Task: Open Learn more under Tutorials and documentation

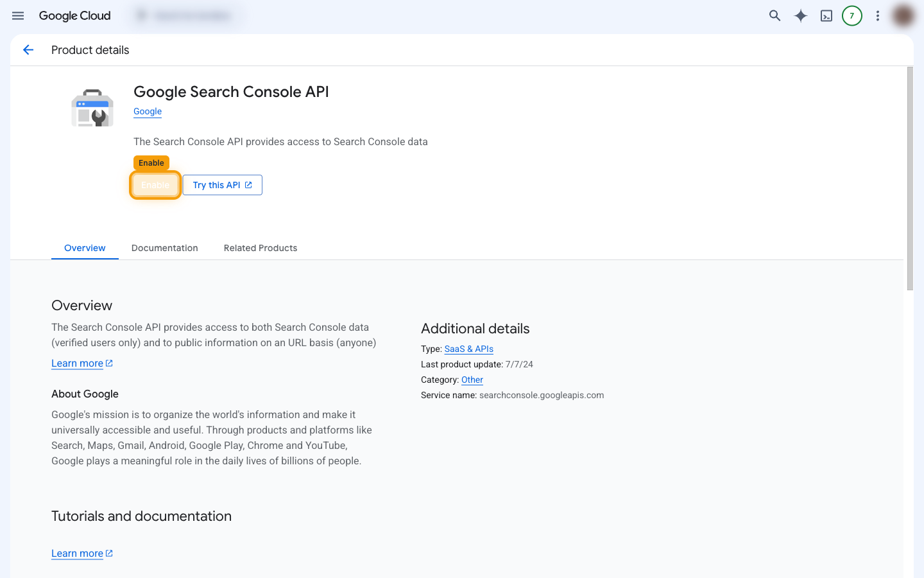Action: point(82,554)
